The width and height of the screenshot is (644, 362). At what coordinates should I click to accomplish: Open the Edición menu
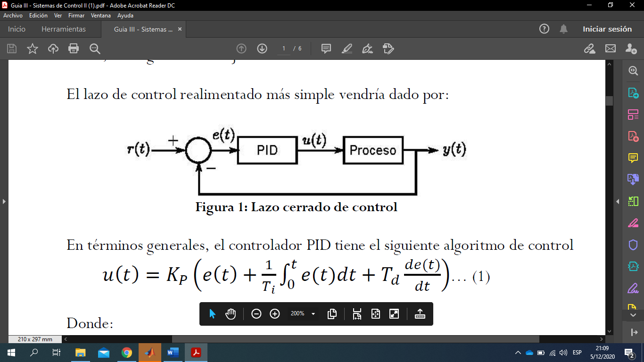[x=38, y=15]
